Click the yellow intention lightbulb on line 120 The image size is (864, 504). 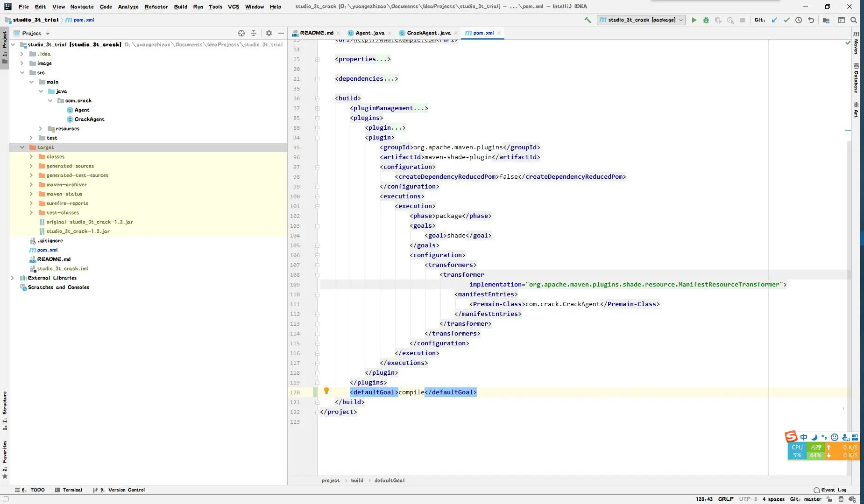tap(326, 391)
